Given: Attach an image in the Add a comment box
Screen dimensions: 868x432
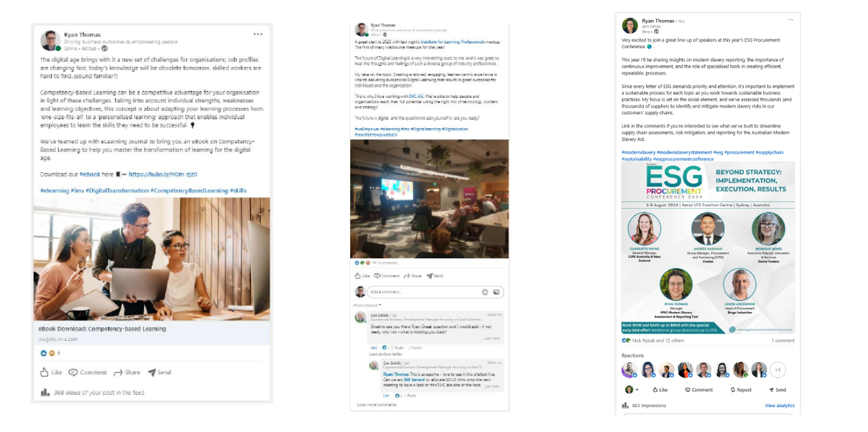Looking at the screenshot, I should coord(496,292).
